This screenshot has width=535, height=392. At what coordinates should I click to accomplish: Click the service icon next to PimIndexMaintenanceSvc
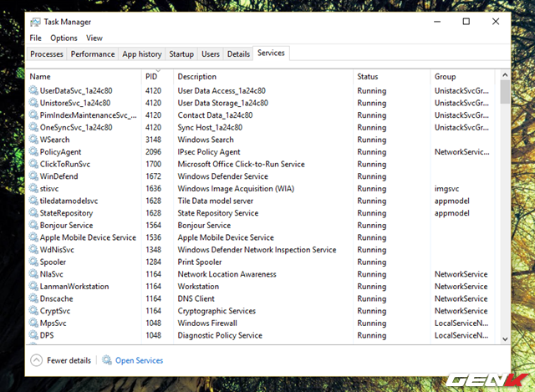click(x=33, y=115)
